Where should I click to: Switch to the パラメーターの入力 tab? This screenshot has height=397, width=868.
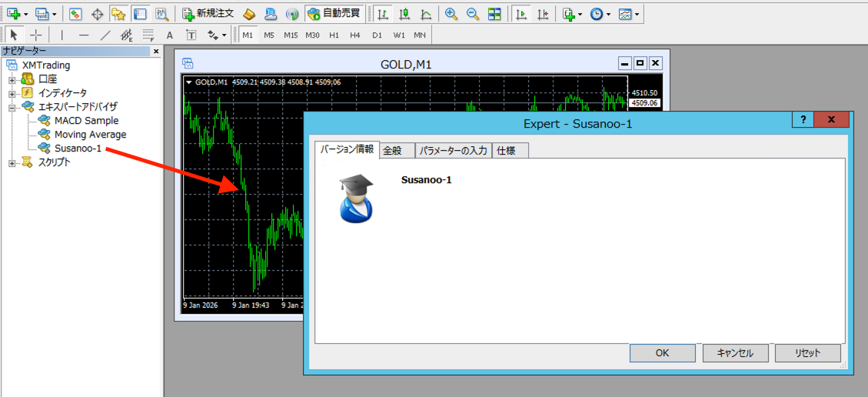coord(453,151)
